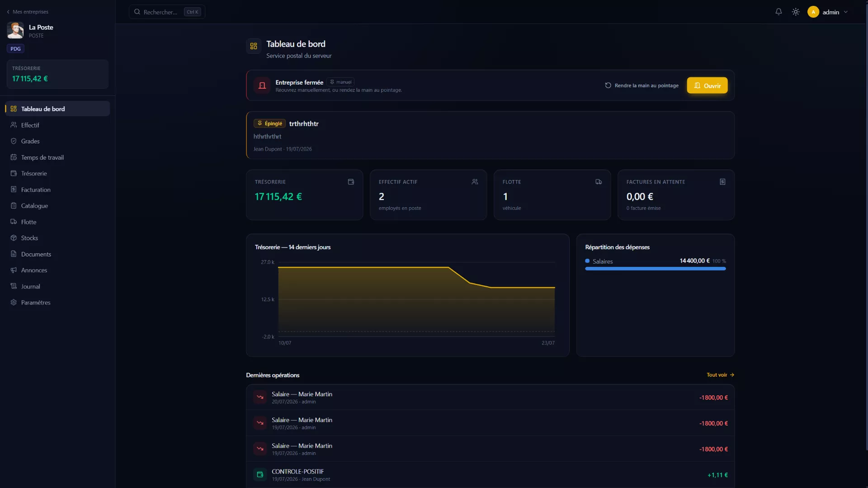
Task: Click the Ouvrir button
Action: [x=707, y=85]
